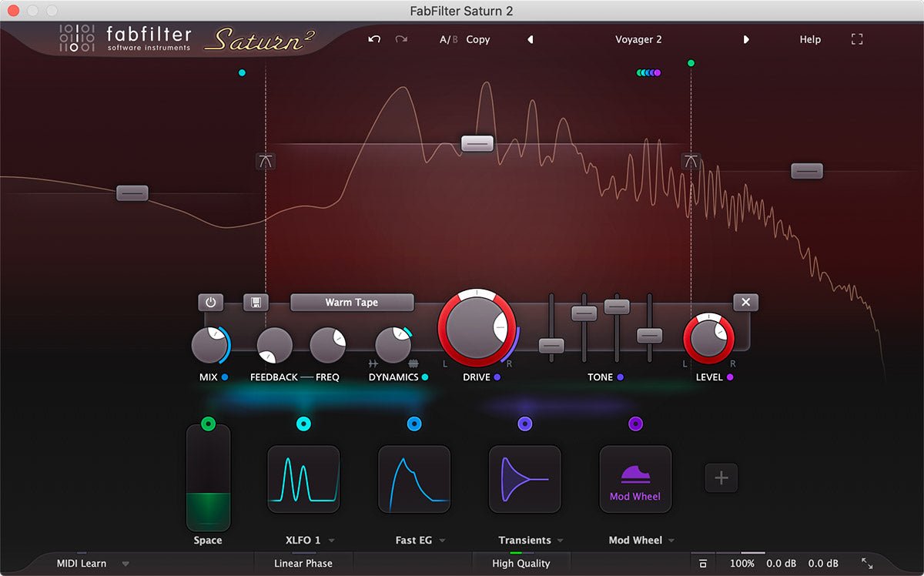Toggle Linear Phase mode
924x576 pixels.
(303, 563)
